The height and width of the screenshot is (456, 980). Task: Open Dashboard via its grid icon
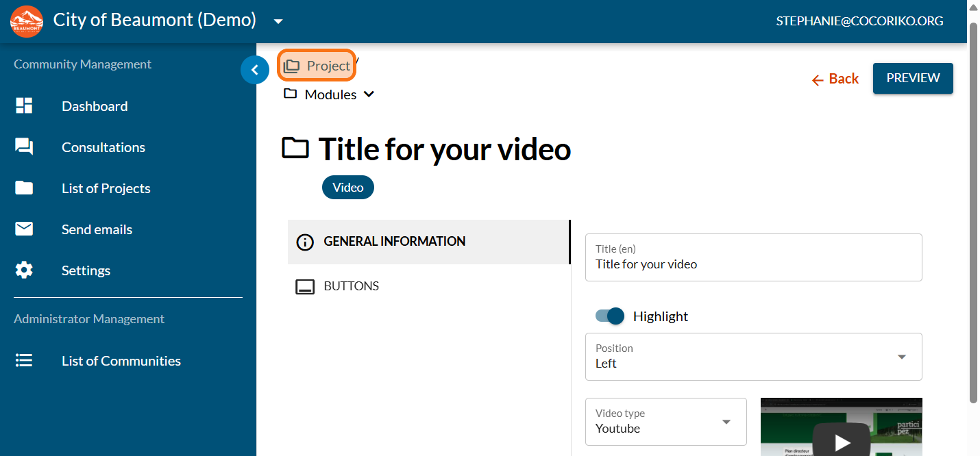[24, 106]
